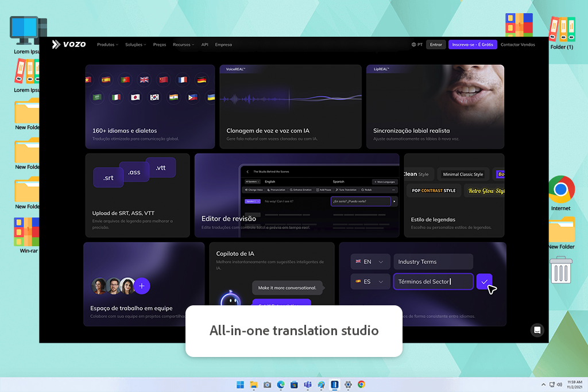The image size is (588, 392).
Task: Open the Empresa menu item
Action: [x=223, y=45]
